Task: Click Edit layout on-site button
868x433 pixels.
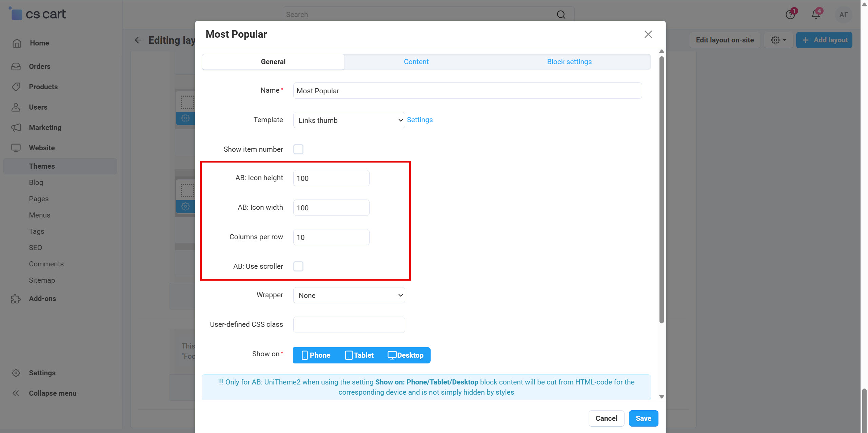Action: point(725,40)
